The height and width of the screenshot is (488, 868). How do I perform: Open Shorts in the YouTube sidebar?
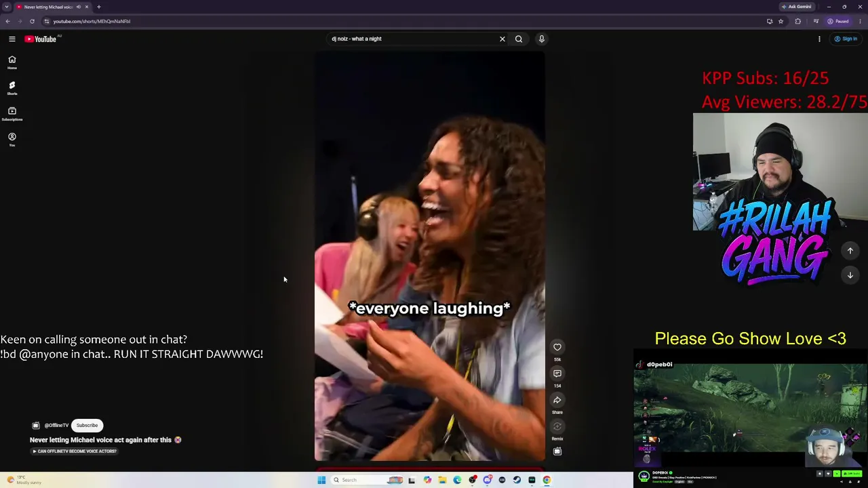tap(12, 88)
